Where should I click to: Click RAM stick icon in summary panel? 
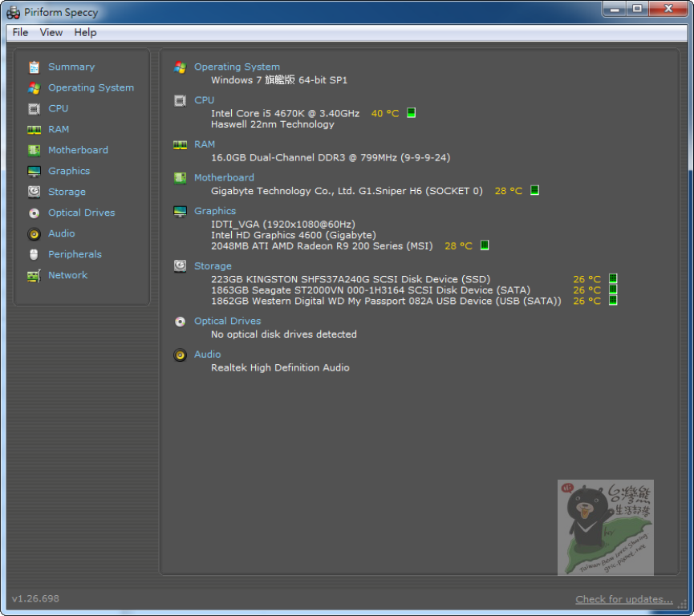click(181, 144)
